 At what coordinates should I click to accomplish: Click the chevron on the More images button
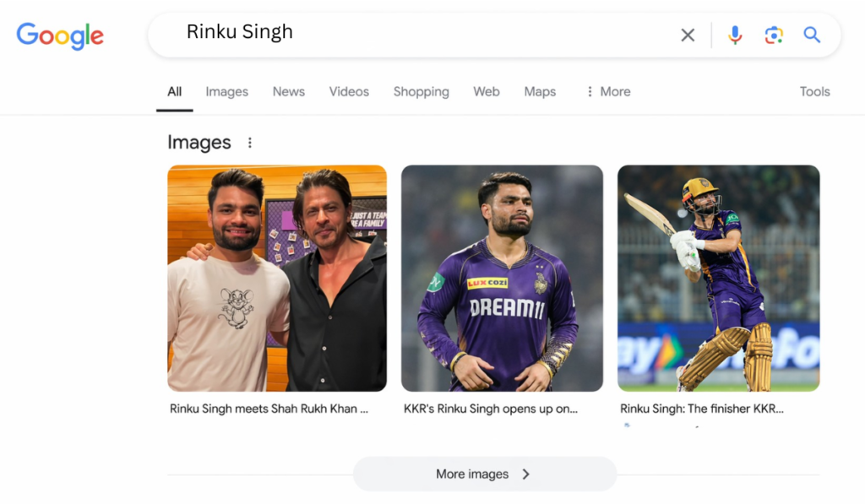(525, 474)
